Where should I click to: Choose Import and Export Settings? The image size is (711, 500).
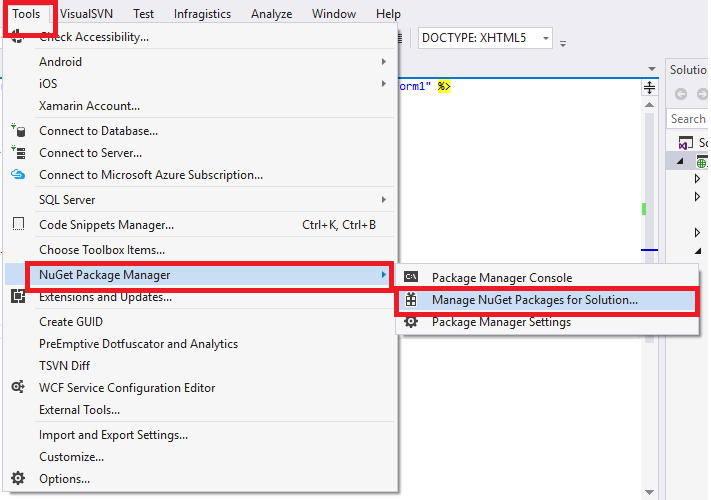[113, 435]
